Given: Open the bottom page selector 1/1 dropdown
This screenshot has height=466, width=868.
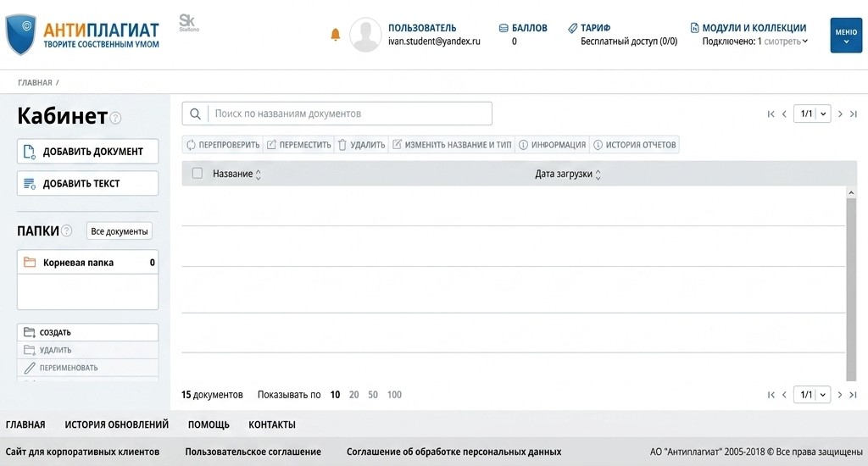Looking at the screenshot, I should (812, 395).
